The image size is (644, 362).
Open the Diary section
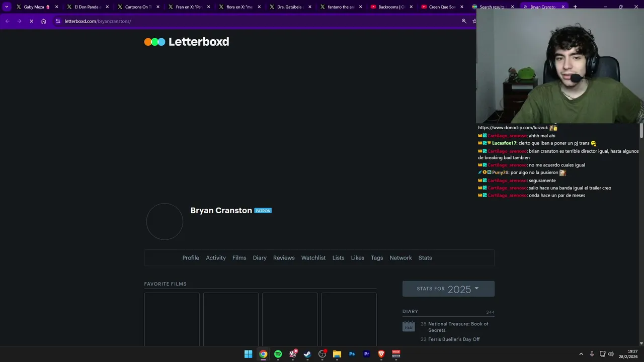pos(260,258)
